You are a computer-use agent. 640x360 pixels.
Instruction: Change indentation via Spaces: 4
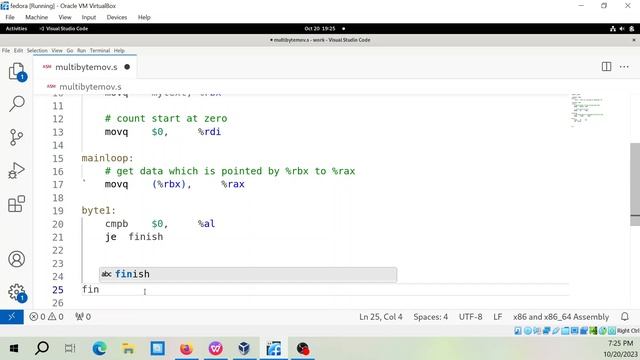click(x=430, y=317)
